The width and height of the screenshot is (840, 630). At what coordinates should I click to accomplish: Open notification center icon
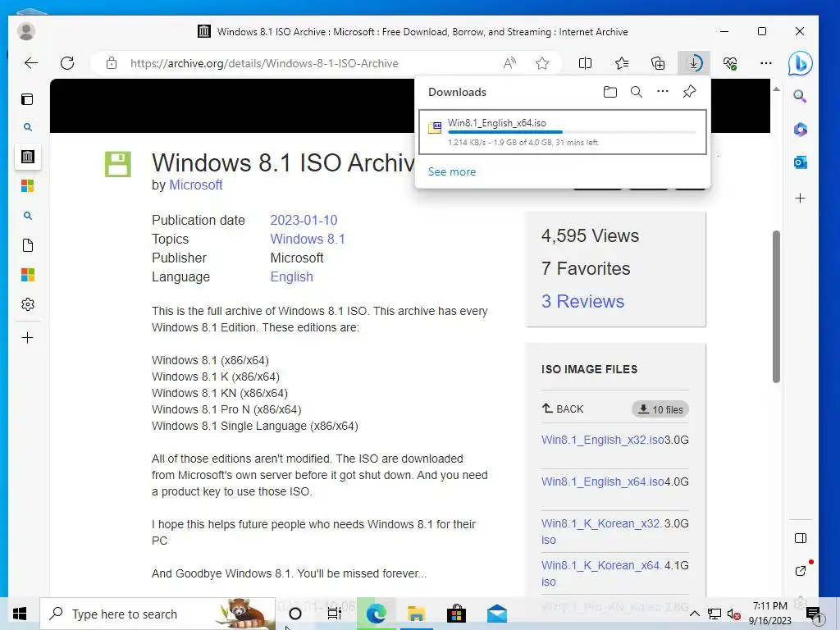813,614
